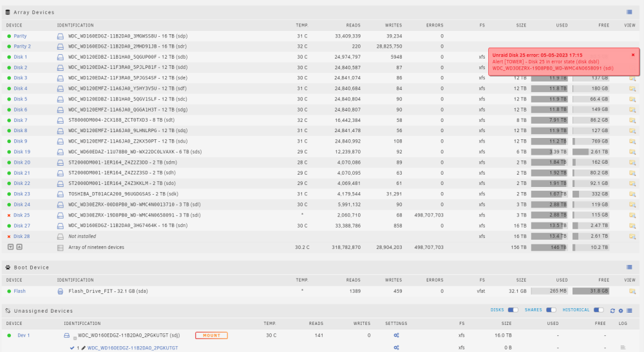644x352 pixels.
Task: Open the settings gears icon for Dev 1
Action: pos(396,335)
